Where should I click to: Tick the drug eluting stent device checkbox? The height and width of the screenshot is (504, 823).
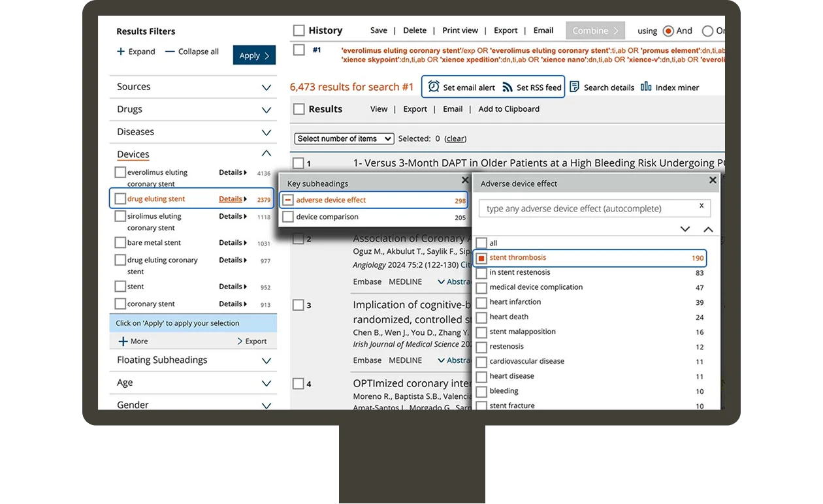[x=120, y=198]
